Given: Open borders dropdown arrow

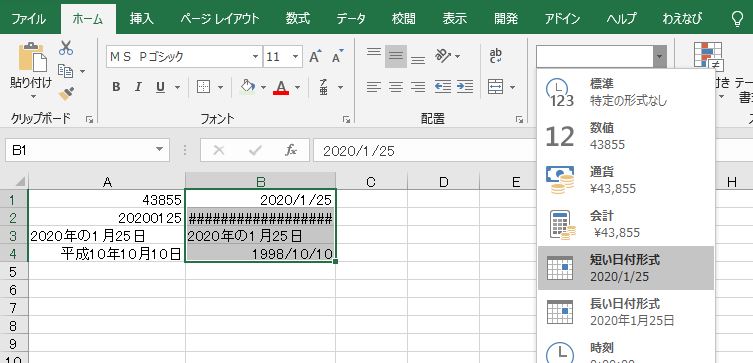Looking at the screenshot, I should tap(220, 87).
